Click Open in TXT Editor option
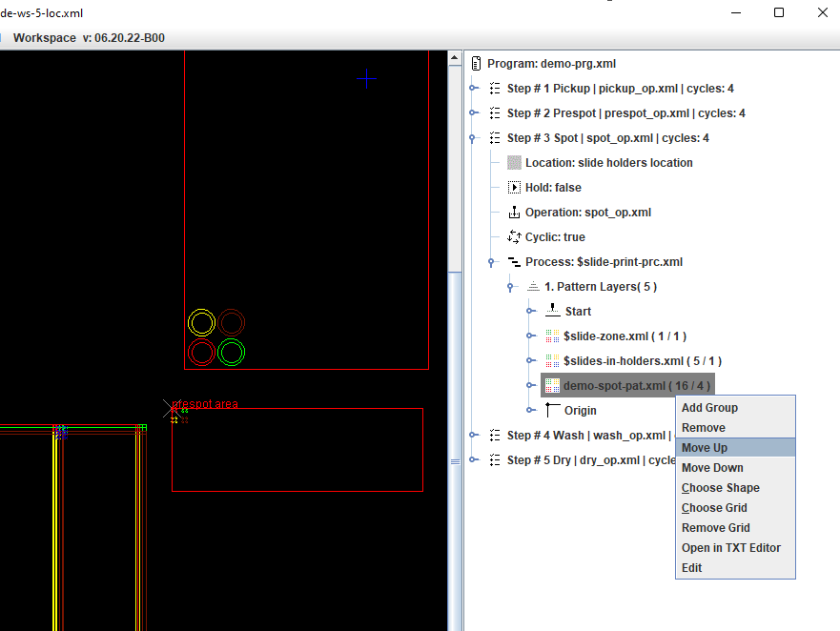This screenshot has height=631, width=840. (730, 548)
